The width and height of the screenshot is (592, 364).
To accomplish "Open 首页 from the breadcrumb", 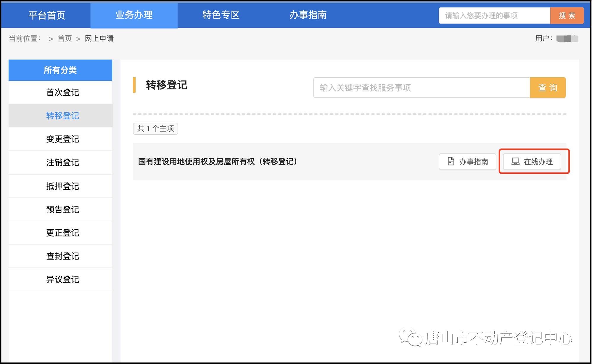I will tap(65, 38).
